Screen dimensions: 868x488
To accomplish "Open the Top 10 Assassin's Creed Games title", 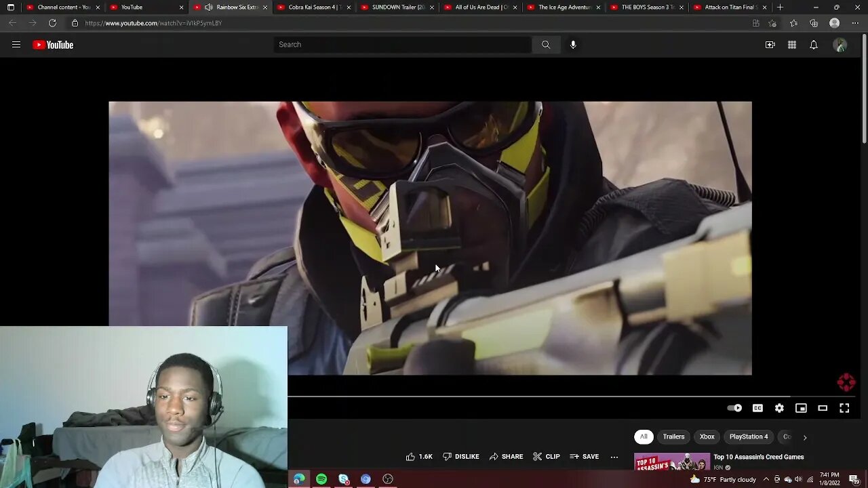I will coord(758,457).
